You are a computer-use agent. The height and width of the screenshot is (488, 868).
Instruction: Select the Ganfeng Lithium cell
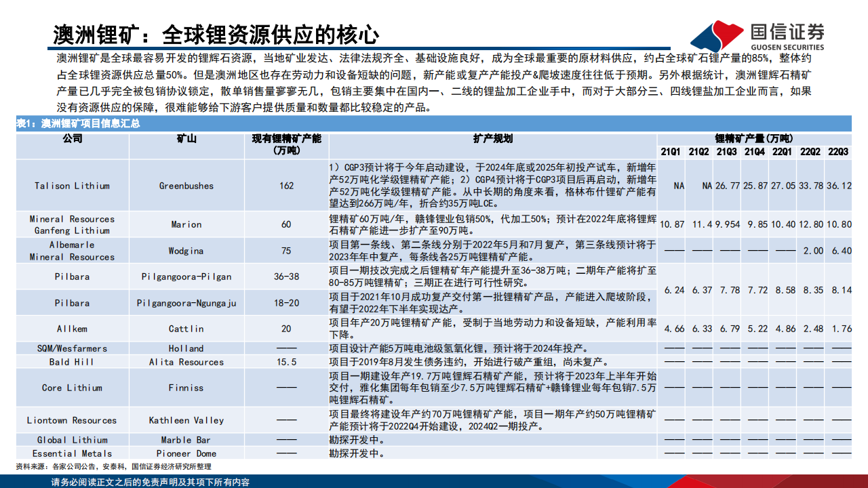[73, 230]
